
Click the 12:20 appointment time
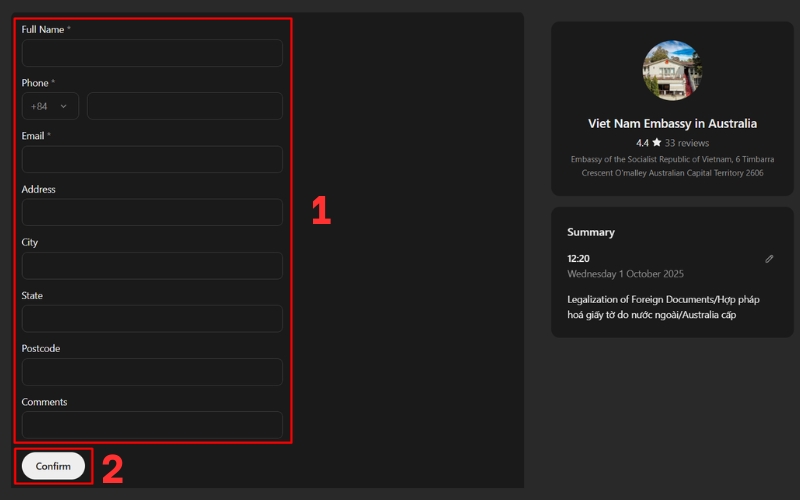(578, 259)
